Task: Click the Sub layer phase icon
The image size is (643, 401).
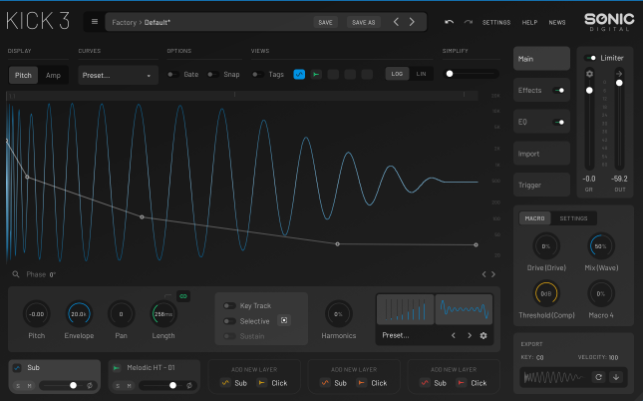Action: pos(89,385)
